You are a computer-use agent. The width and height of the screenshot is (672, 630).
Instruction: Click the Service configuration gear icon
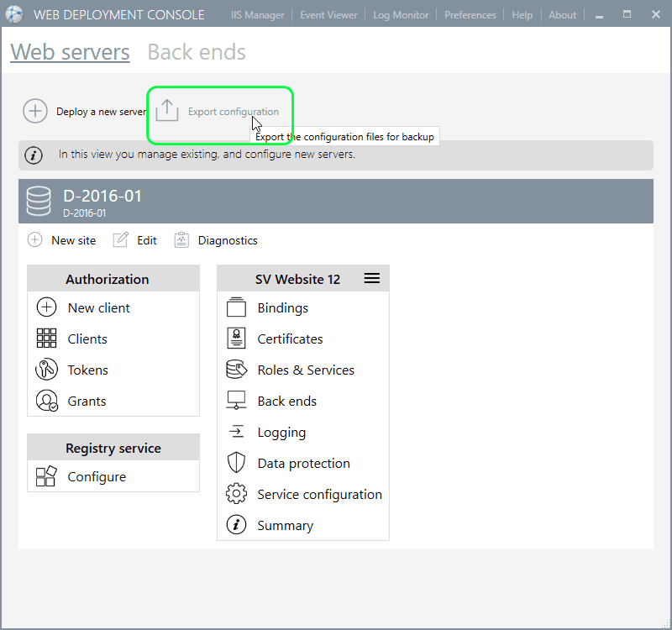(x=236, y=495)
